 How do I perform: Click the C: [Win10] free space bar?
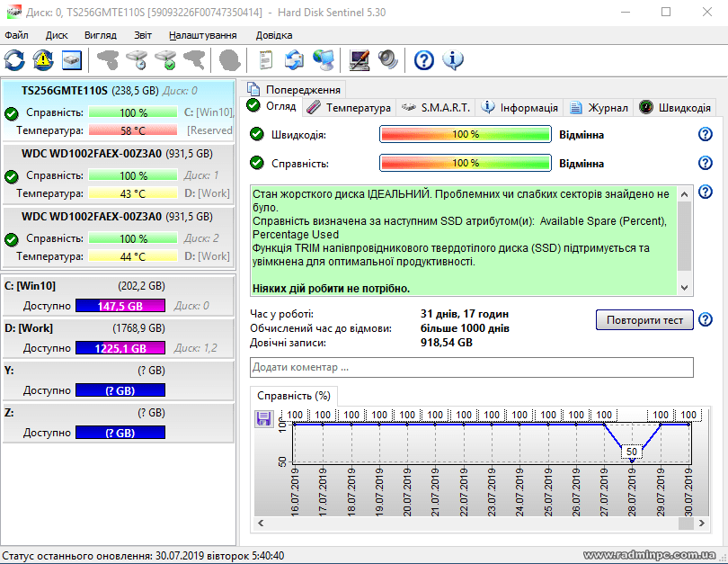tap(120, 306)
